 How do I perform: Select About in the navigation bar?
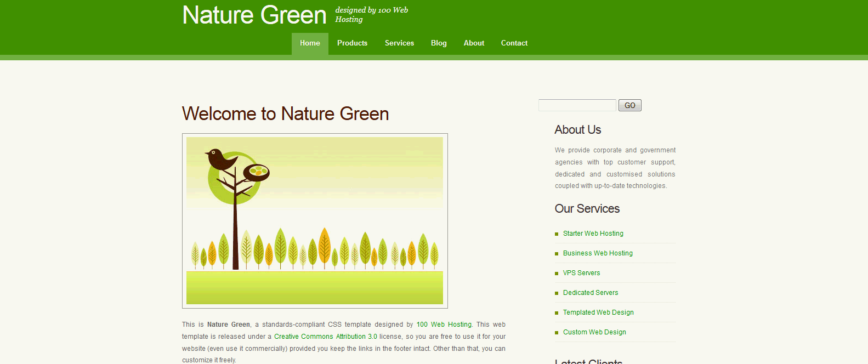pyautogui.click(x=474, y=43)
